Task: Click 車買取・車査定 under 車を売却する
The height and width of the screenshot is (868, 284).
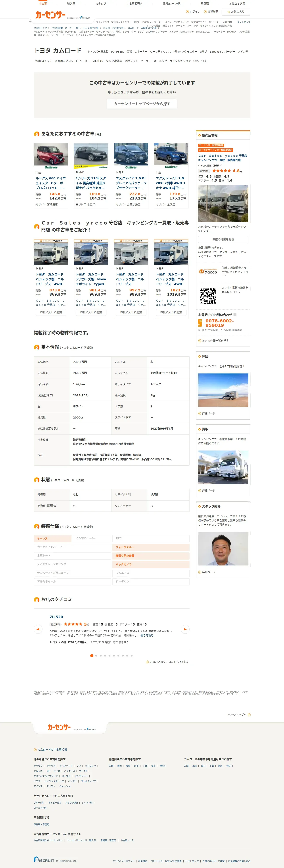Action: click(41, 824)
